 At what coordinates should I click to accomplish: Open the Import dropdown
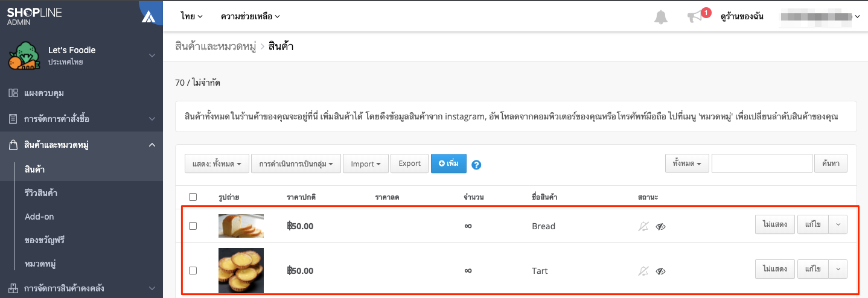366,163
